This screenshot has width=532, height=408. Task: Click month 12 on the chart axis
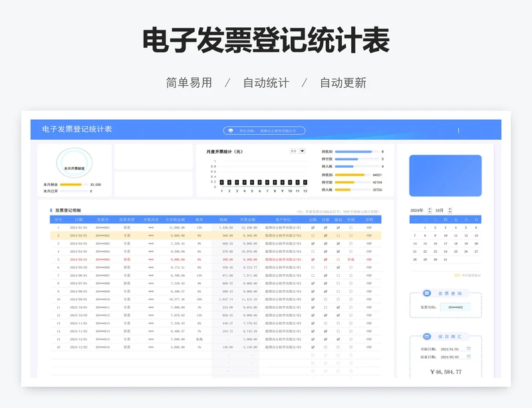[305, 191]
